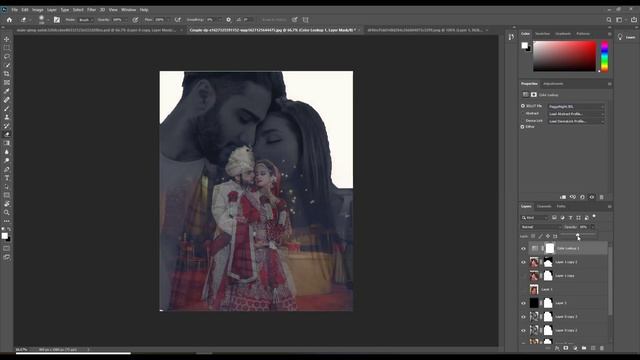Viewport: 640px width, 360px height.
Task: Open the Window menu
Action: point(128,10)
